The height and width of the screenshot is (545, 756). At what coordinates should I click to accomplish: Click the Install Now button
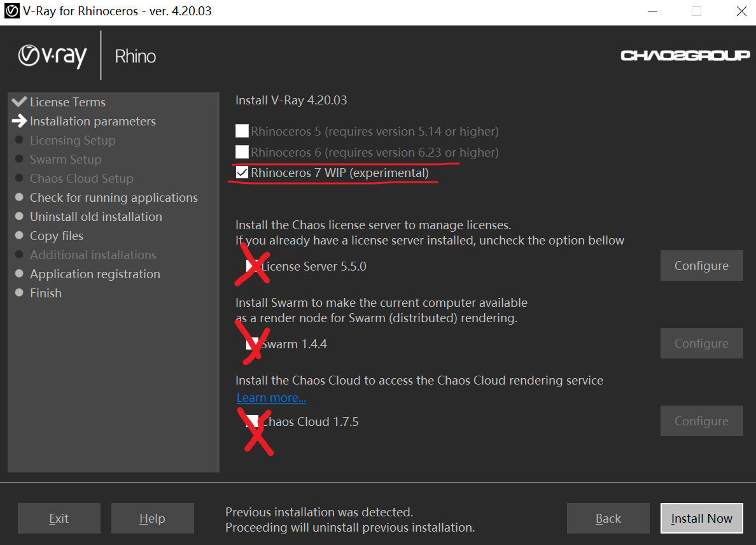click(x=701, y=518)
